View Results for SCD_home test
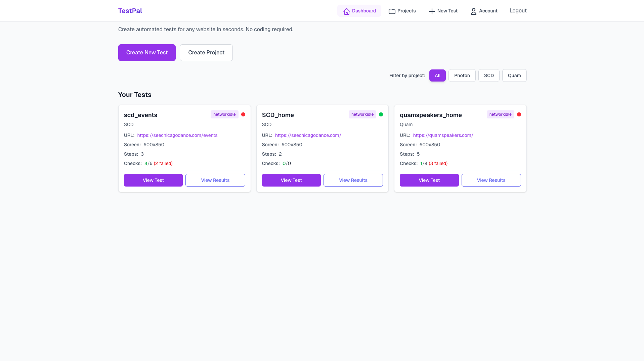The height and width of the screenshot is (361, 644). click(353, 180)
